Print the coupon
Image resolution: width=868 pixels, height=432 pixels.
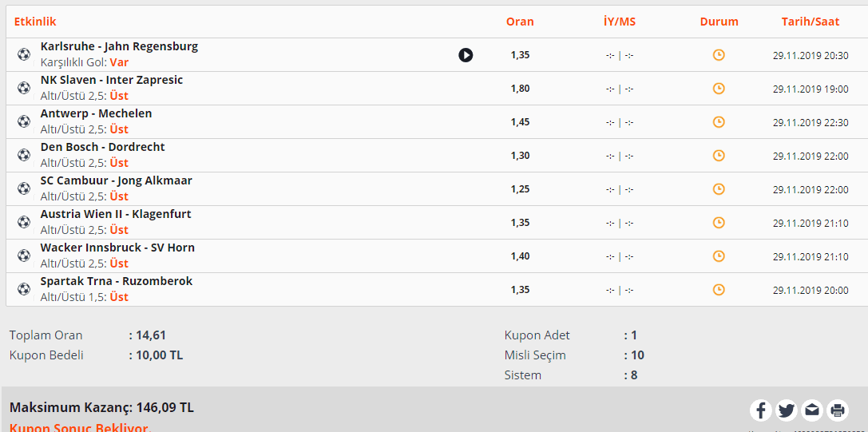(837, 410)
